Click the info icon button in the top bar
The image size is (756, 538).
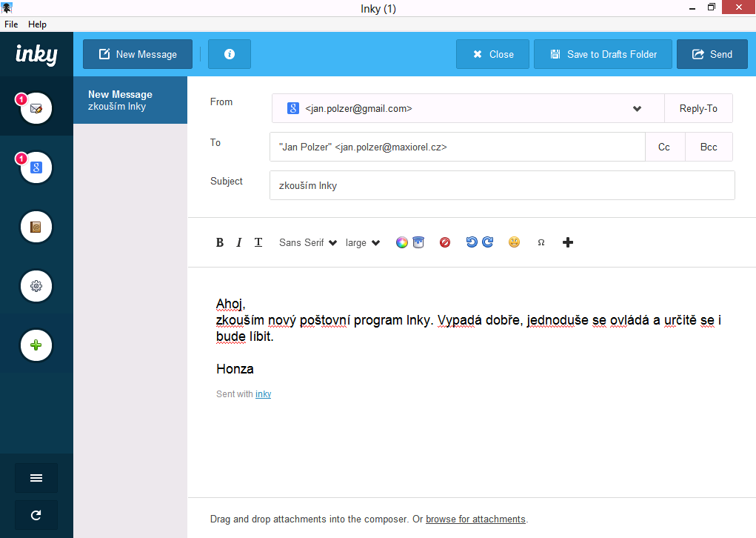[x=230, y=54]
